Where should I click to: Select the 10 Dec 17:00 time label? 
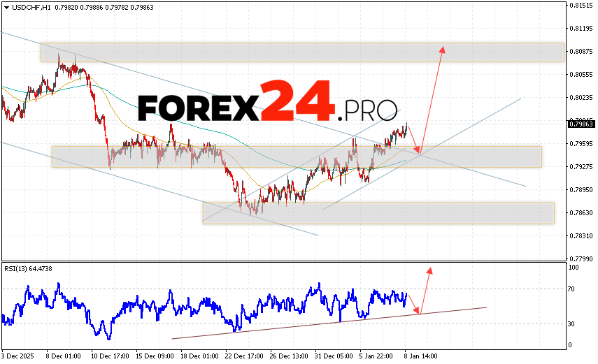click(x=110, y=356)
